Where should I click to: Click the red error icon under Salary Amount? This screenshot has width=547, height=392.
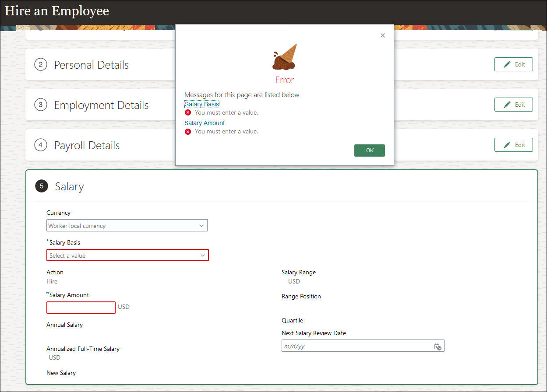point(188,131)
